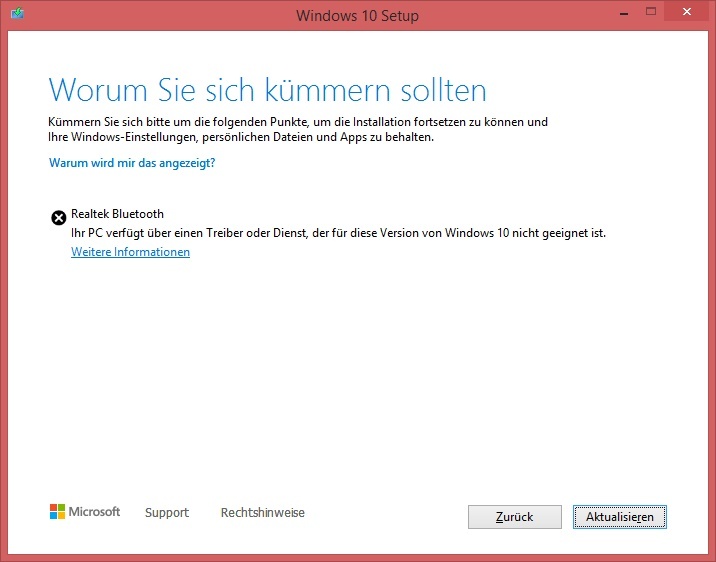Open the Support link in the footer
Screen dimensions: 716x562
(167, 513)
